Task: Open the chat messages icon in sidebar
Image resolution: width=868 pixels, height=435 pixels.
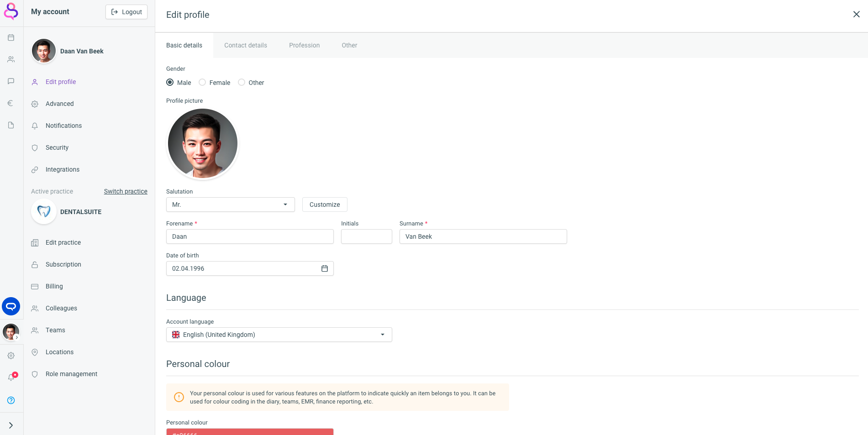Action: click(11, 81)
